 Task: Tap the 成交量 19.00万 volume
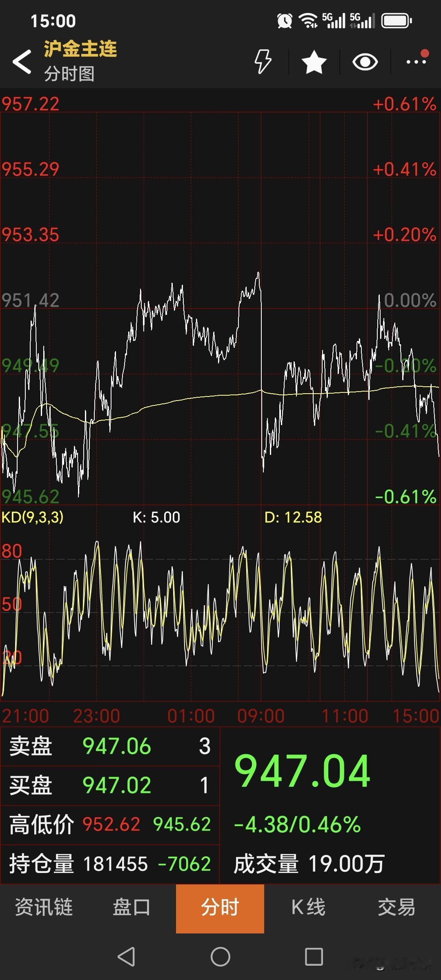tap(309, 864)
